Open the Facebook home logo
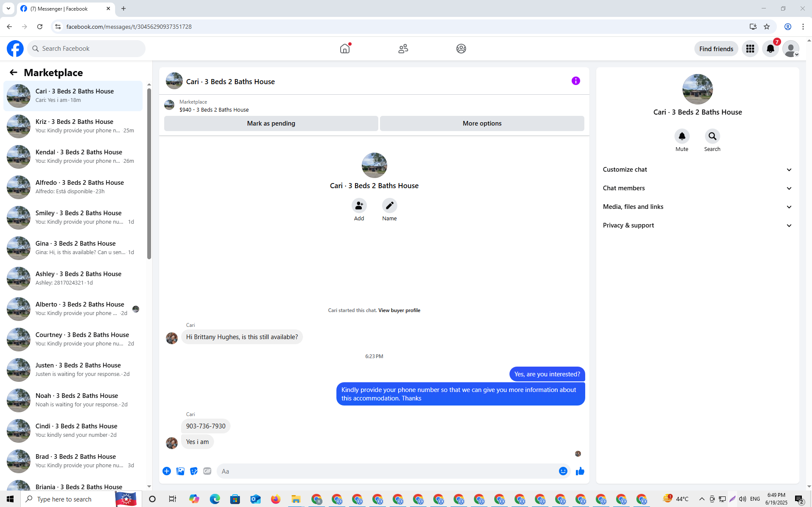The image size is (812, 507). coord(15,49)
